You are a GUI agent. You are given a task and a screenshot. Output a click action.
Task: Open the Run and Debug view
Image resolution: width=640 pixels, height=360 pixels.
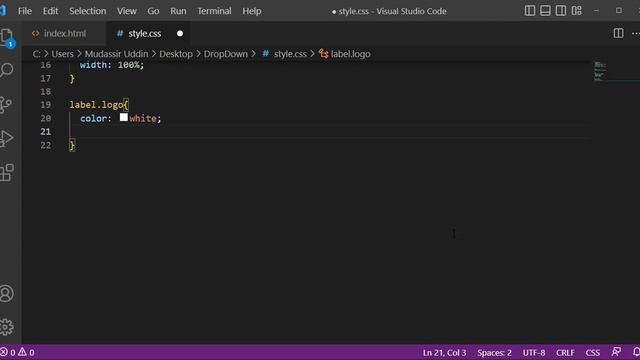(x=7, y=139)
